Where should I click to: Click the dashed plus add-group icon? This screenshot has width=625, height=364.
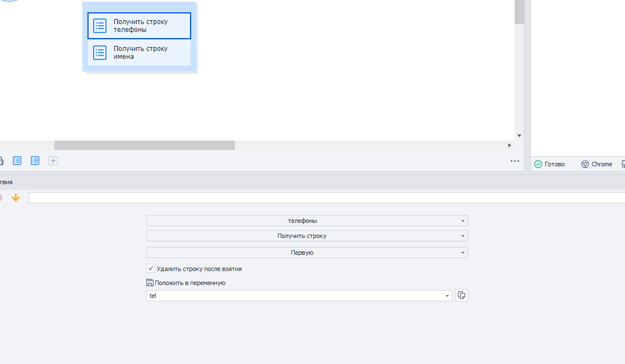(x=53, y=161)
